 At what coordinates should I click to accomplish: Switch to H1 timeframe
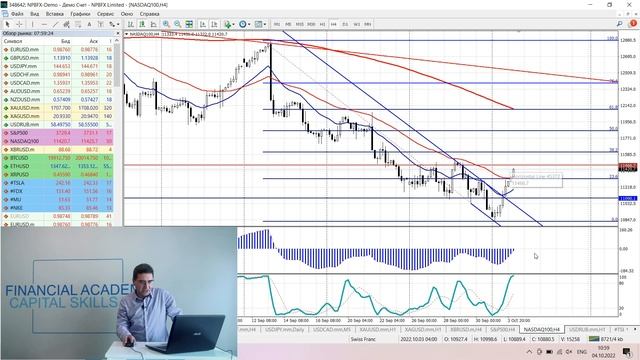point(322,24)
